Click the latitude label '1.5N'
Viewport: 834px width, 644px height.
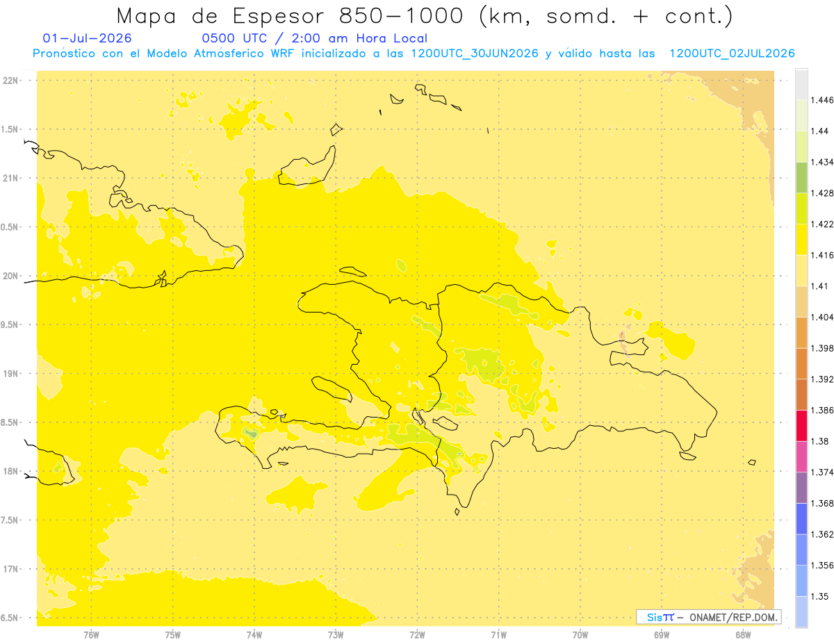(x=9, y=129)
